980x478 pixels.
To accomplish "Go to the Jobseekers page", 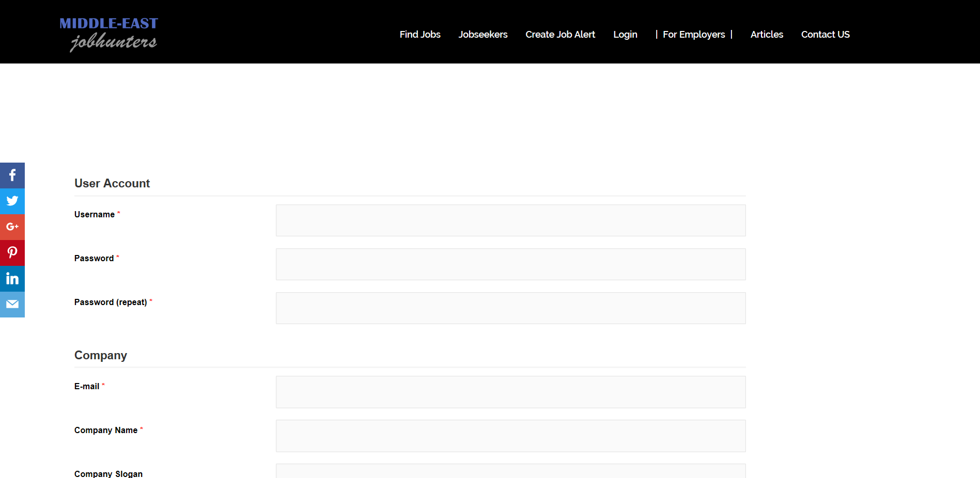I will point(483,35).
